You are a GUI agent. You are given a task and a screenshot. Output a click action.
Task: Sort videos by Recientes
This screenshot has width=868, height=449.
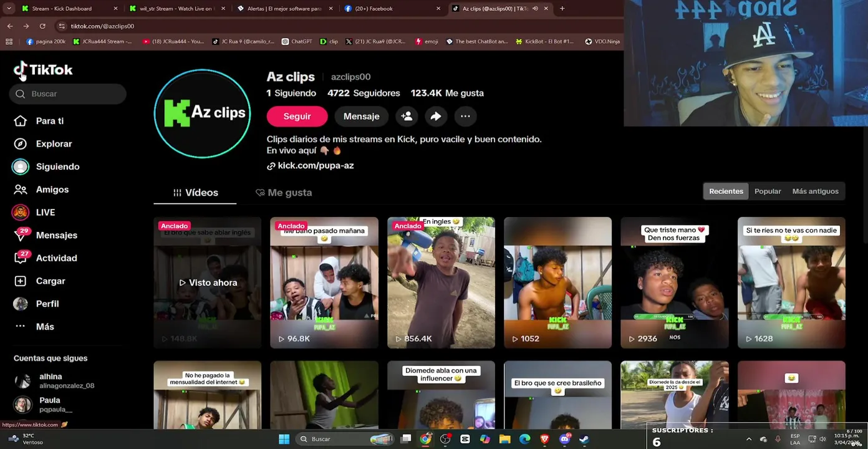(726, 191)
